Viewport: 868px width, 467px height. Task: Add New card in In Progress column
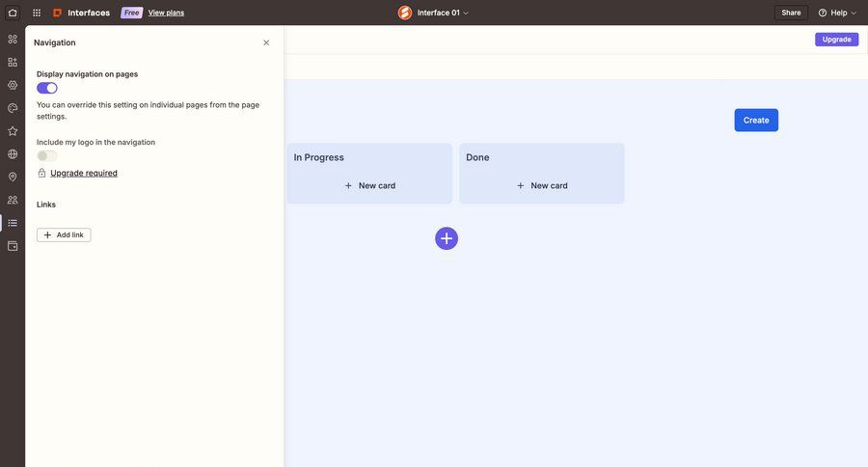(369, 185)
